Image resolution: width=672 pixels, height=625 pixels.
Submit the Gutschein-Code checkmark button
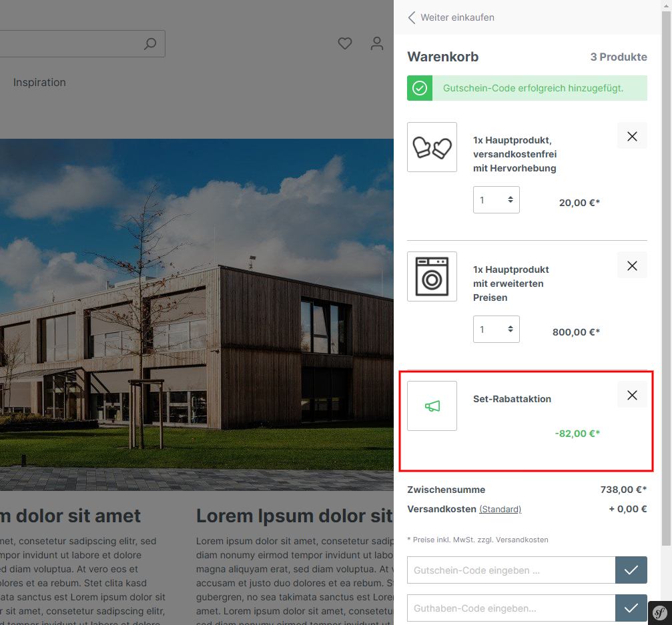[631, 570]
